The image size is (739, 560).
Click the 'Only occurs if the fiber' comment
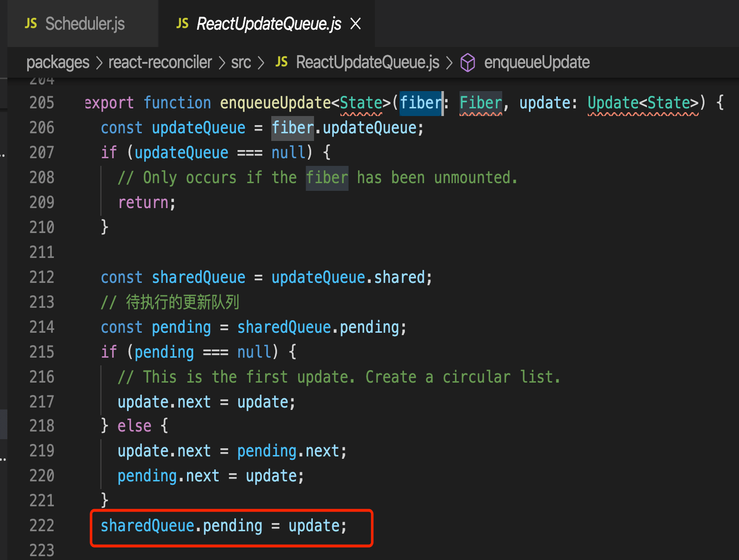coord(318,177)
